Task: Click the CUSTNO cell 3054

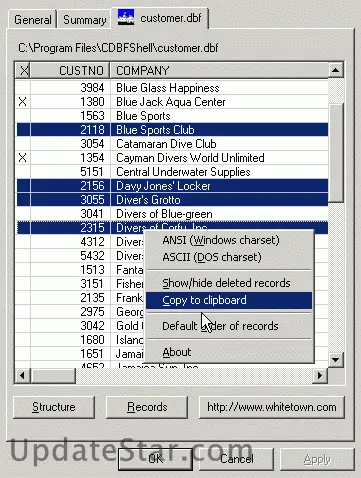Action: pyautogui.click(x=70, y=144)
